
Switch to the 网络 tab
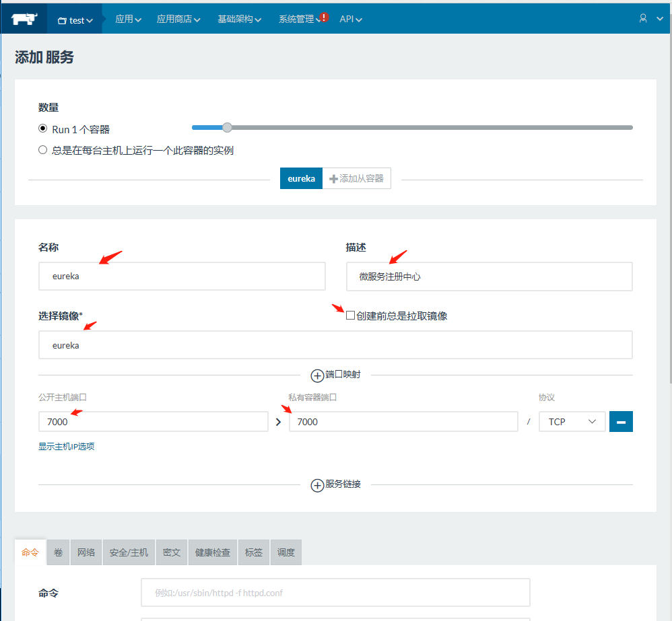coord(86,552)
